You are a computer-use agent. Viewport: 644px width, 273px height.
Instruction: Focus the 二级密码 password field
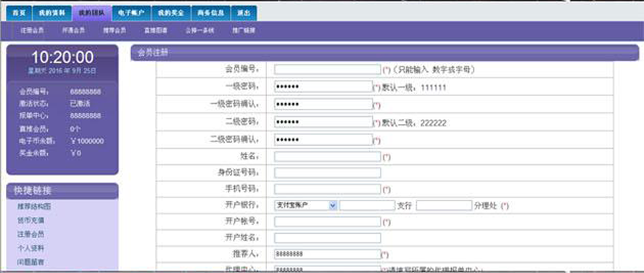pyautogui.click(x=323, y=122)
